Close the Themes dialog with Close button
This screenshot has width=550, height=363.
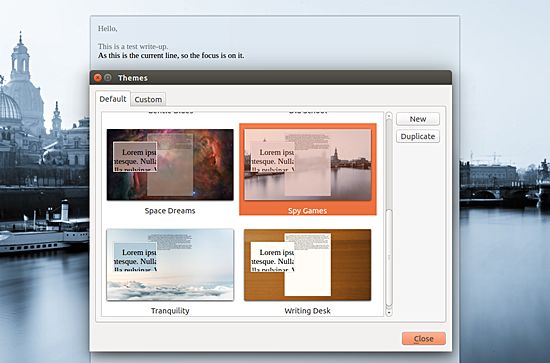point(424,338)
